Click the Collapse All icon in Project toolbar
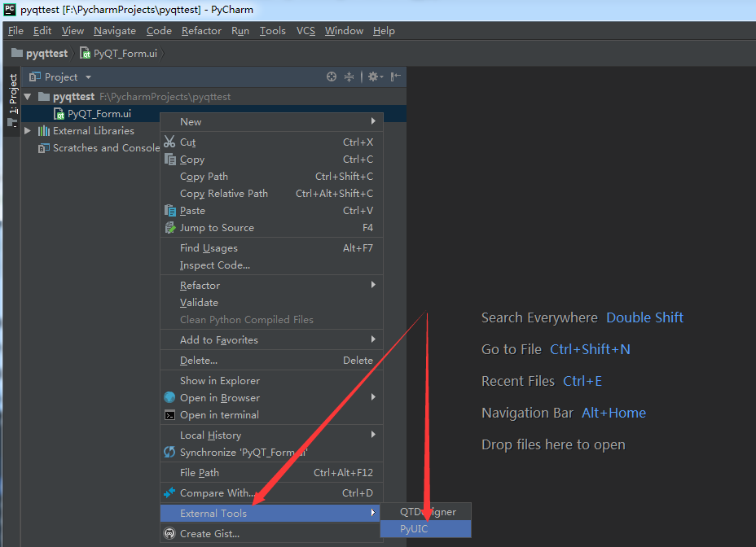756x547 pixels. point(349,77)
